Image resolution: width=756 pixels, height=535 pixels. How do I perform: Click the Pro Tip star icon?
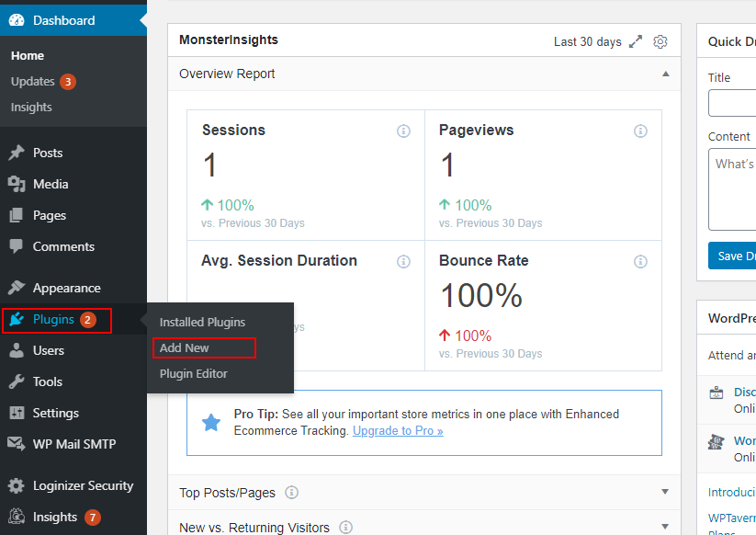[x=211, y=422]
